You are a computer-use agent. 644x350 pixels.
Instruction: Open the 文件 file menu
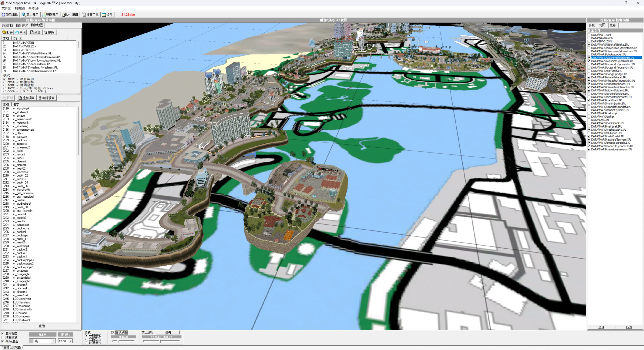click(6, 8)
